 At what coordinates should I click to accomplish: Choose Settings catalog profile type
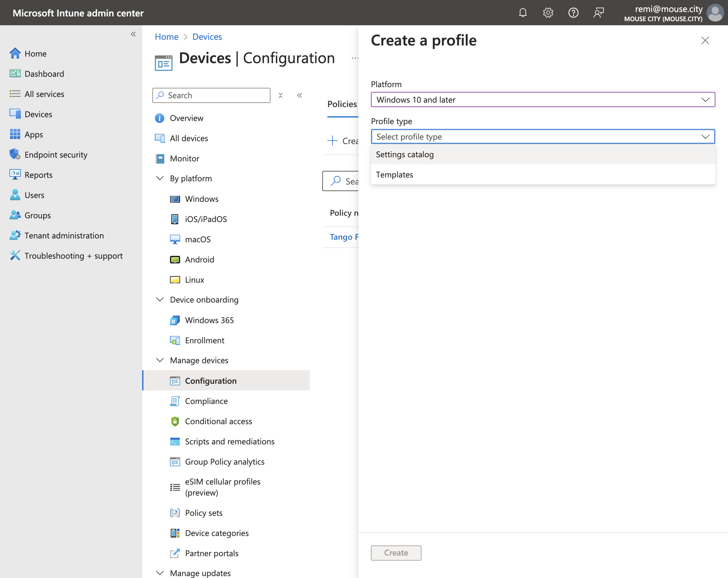(543, 154)
